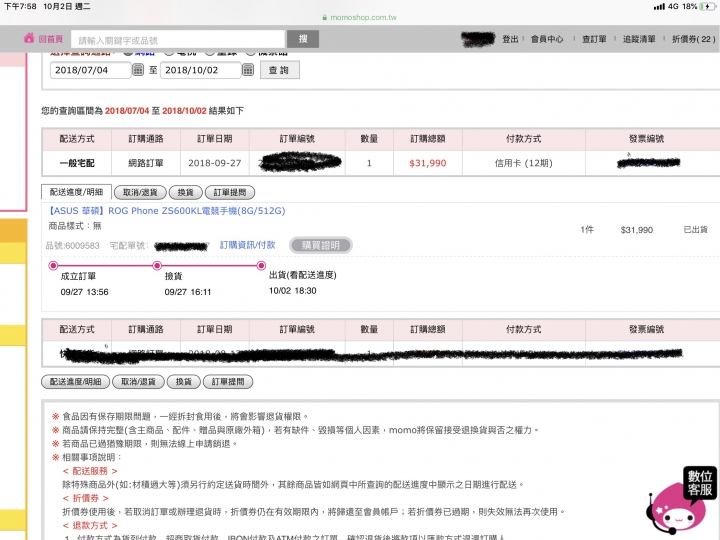Click the 出貨 progress marker
The width and height of the screenshot is (720, 540).
261,265
